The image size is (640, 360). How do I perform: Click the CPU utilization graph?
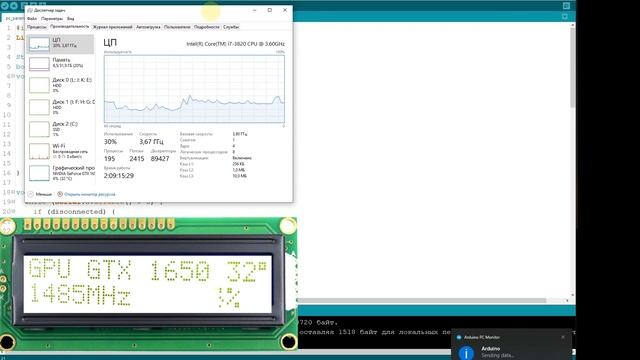coord(194,89)
